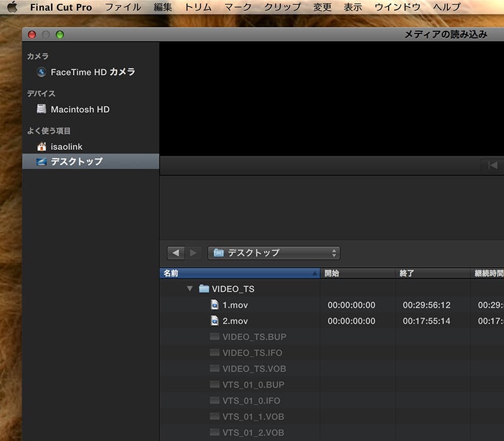This screenshot has height=441, width=504.
Task: Select the FaceTime HD カメラ camera icon
Action: (x=41, y=72)
